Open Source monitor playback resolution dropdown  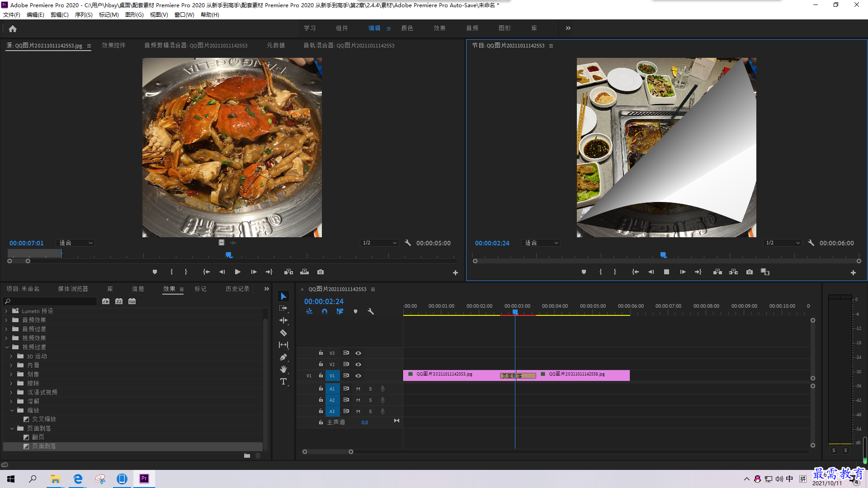[x=379, y=243]
